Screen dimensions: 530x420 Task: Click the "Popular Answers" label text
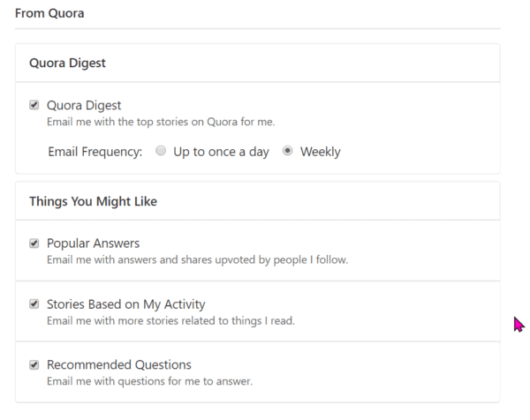pos(93,243)
